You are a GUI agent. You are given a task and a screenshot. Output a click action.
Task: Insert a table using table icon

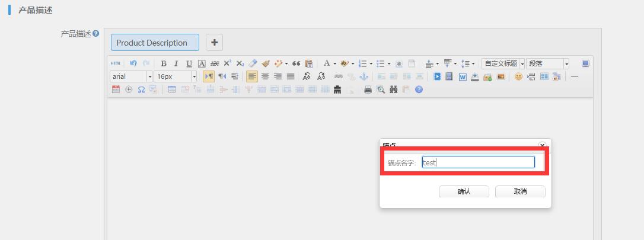pos(172,89)
